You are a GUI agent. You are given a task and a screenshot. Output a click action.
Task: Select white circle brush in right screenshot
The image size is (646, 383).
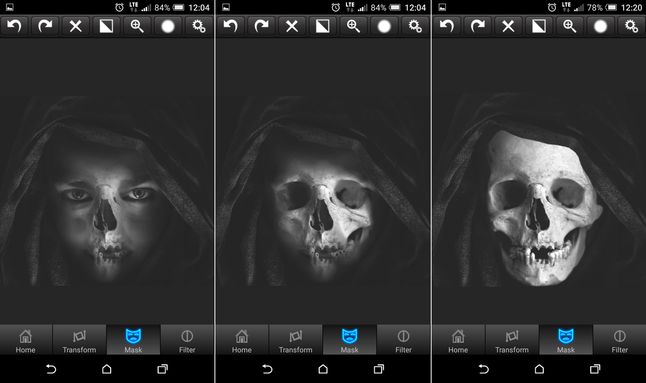click(600, 26)
